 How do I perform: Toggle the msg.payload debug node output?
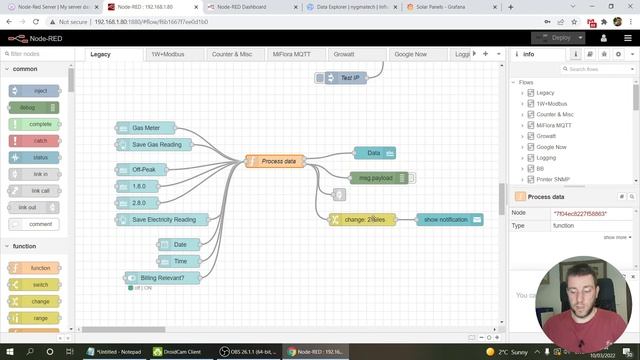click(412, 178)
